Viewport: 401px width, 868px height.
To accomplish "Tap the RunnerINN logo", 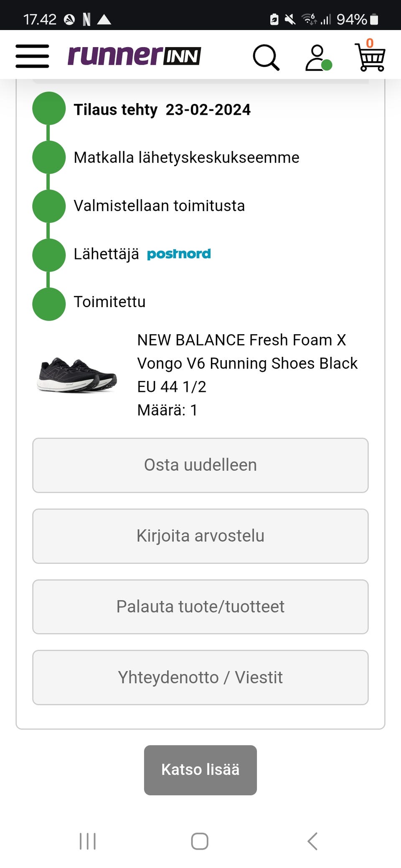I will pos(134,56).
